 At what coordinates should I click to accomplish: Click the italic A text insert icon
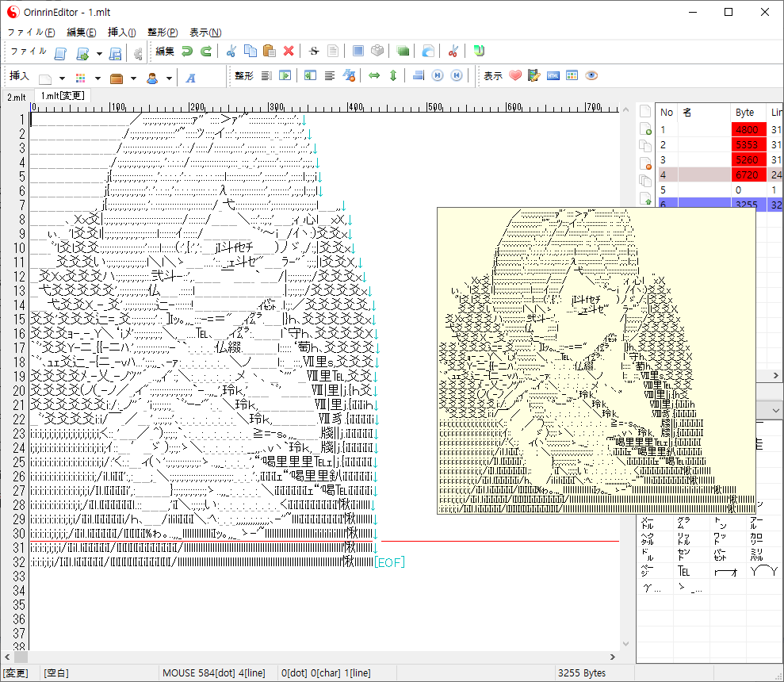click(x=191, y=78)
